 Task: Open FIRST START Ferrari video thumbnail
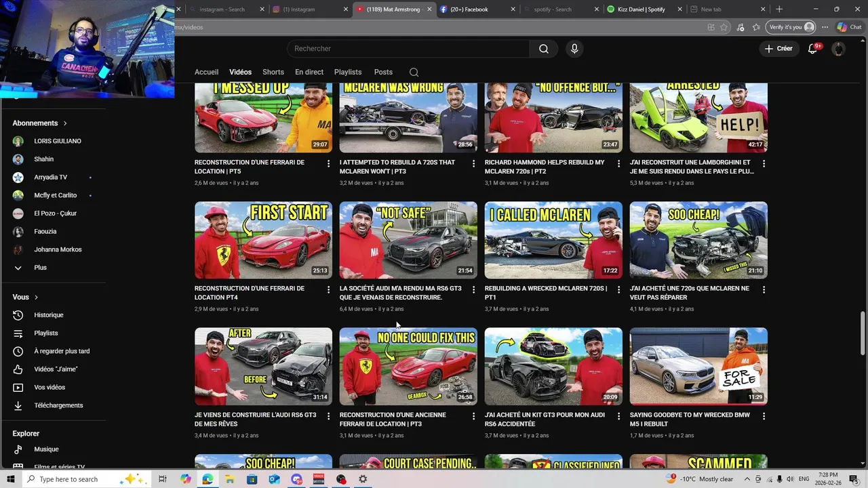click(x=263, y=240)
